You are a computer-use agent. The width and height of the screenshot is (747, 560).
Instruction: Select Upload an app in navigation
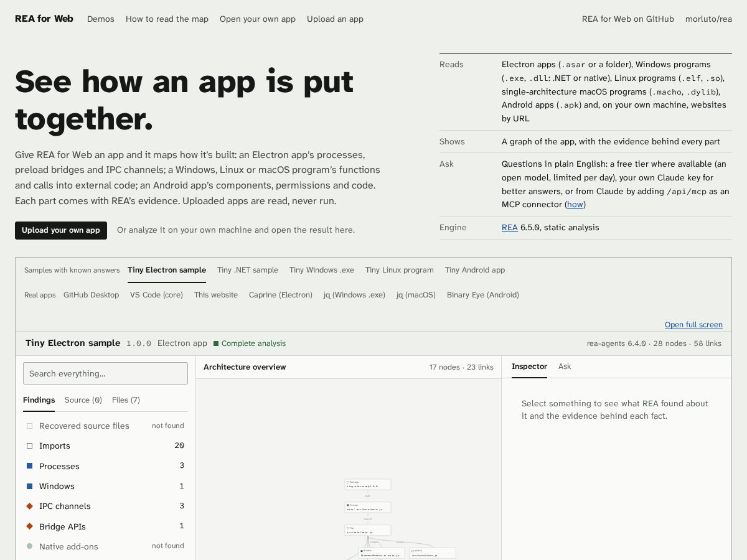click(335, 19)
